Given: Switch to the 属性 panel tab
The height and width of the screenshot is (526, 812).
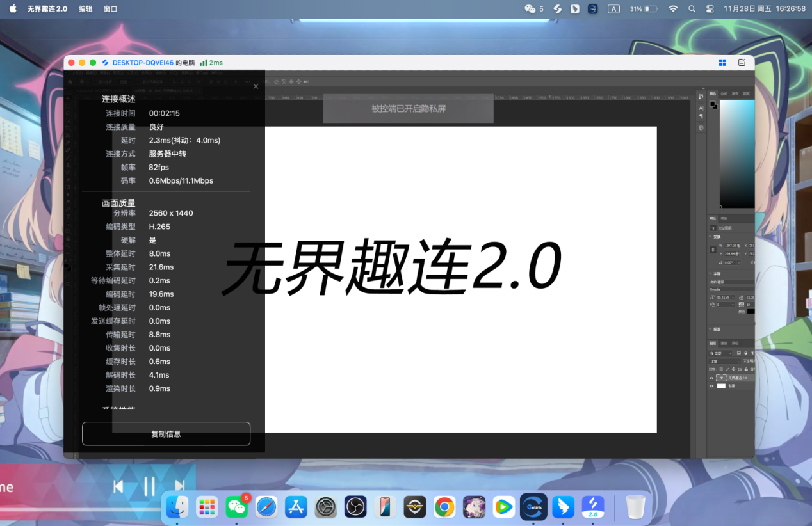Looking at the screenshot, I should (713, 219).
